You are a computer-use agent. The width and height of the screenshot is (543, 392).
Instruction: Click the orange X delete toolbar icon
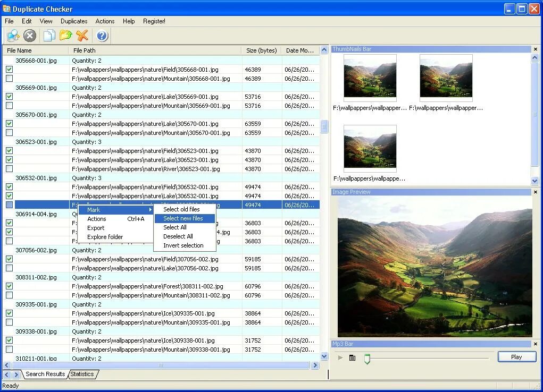(82, 36)
